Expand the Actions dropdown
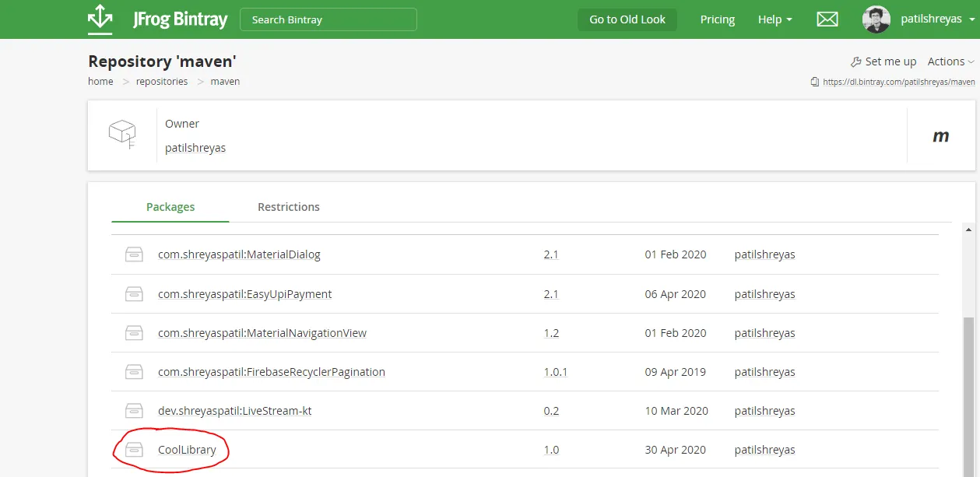 pyautogui.click(x=950, y=61)
